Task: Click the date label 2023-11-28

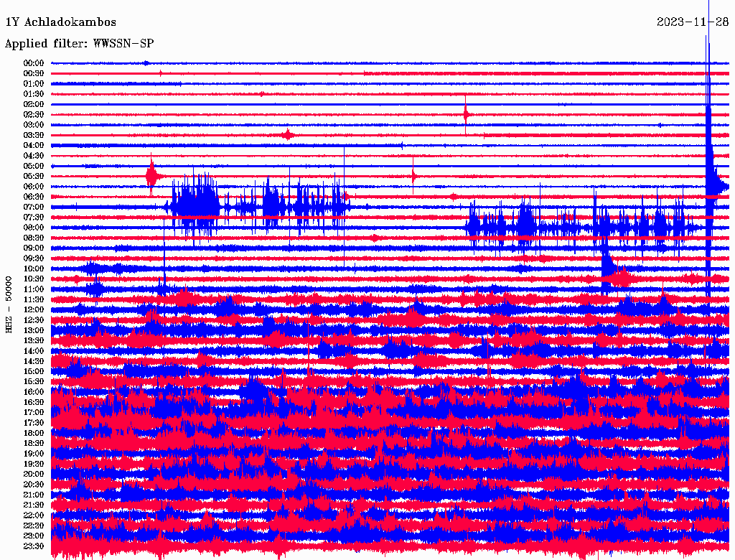Action: [693, 22]
